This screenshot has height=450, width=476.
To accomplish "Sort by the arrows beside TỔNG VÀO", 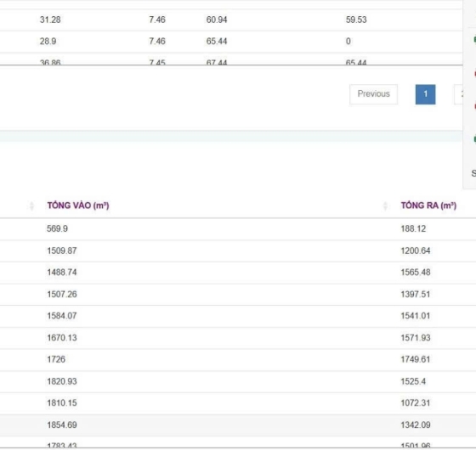I will [x=31, y=205].
